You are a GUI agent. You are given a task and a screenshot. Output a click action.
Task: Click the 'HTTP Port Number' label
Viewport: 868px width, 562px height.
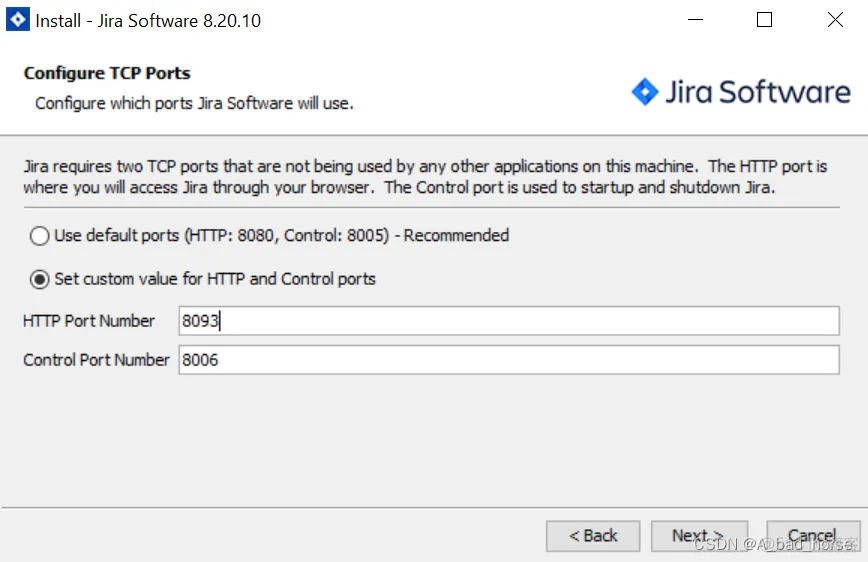click(x=89, y=321)
